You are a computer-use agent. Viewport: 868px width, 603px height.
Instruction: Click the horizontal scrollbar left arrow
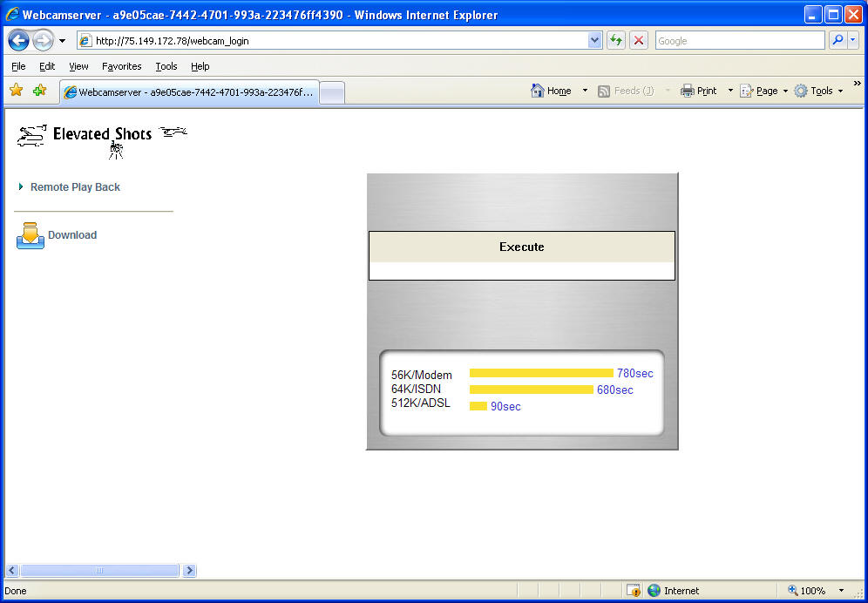(12, 571)
